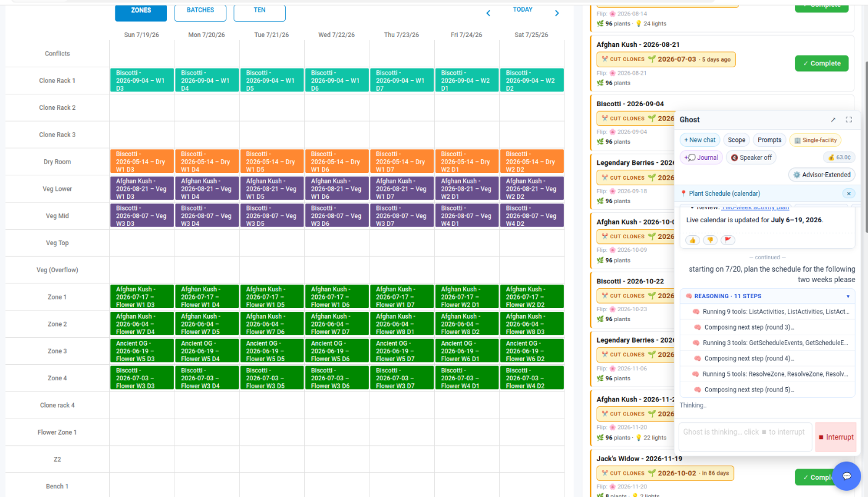Viewport: 868px width, 497px height.
Task: Open the Afghan Kush - 2026-08-21 card title
Action: point(638,44)
